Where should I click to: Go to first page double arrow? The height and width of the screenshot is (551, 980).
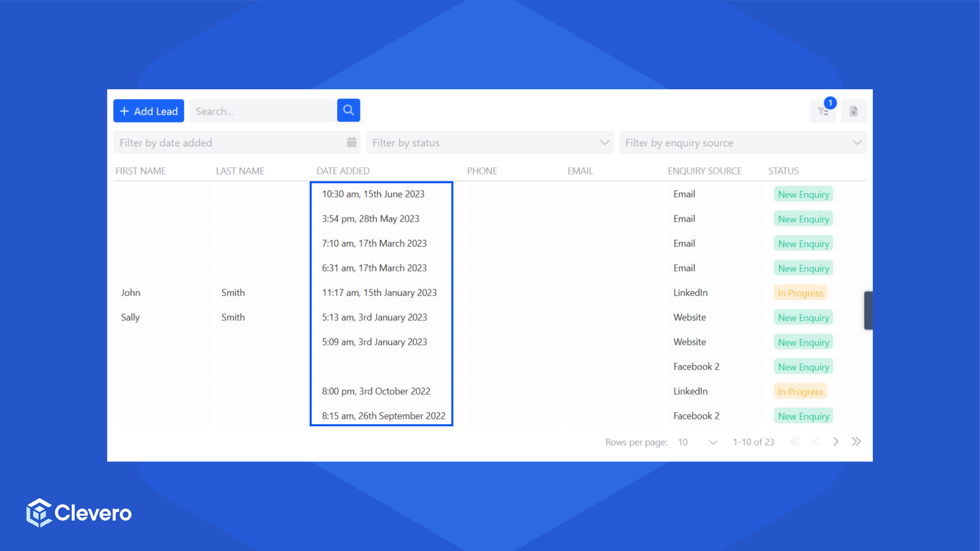(795, 441)
